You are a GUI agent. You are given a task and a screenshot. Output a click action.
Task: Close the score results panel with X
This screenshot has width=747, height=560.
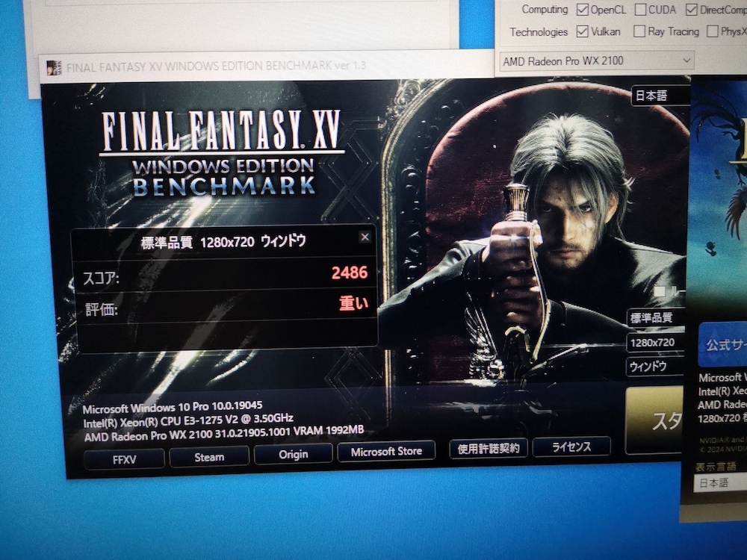[365, 237]
